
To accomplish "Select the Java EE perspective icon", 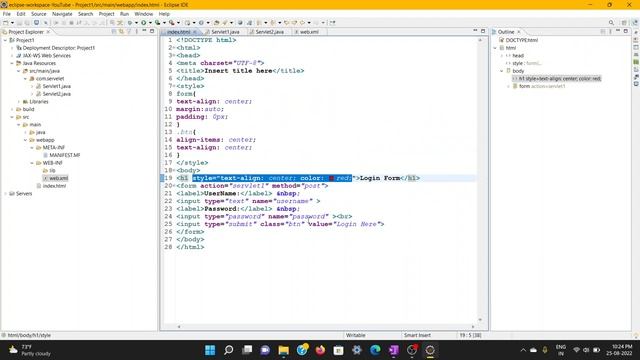I will click(x=634, y=23).
